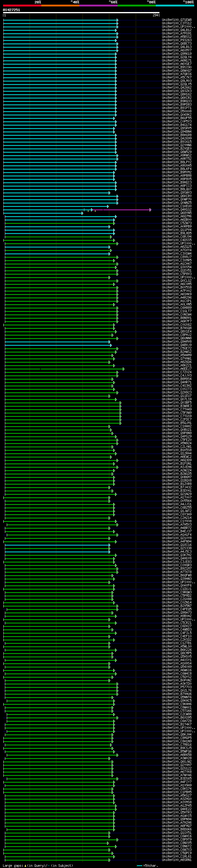Select hit UniRef100_Q4KE22

pos(177,809)
